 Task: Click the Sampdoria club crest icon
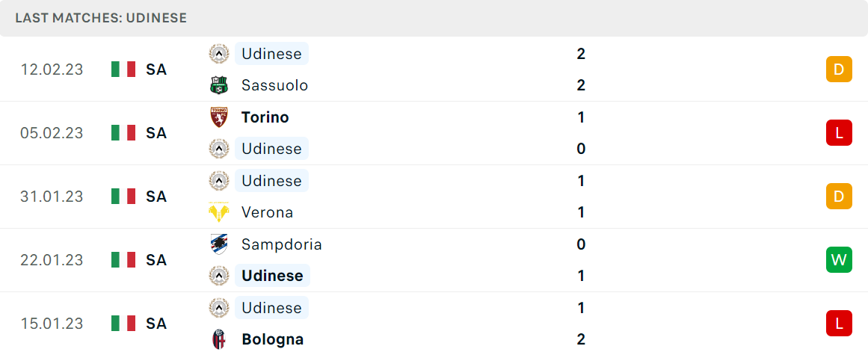[x=218, y=244]
